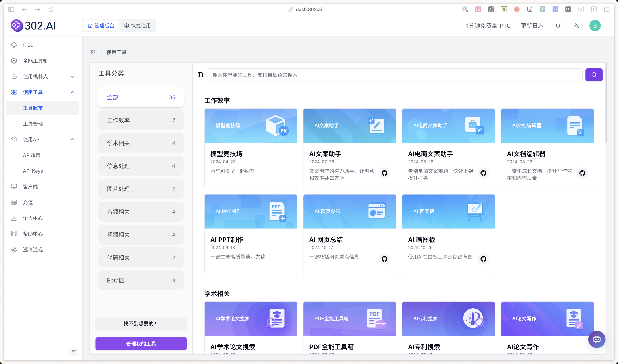Collapse the 使用工具 submenu chevron
The height and width of the screenshot is (364, 618).
click(x=72, y=92)
